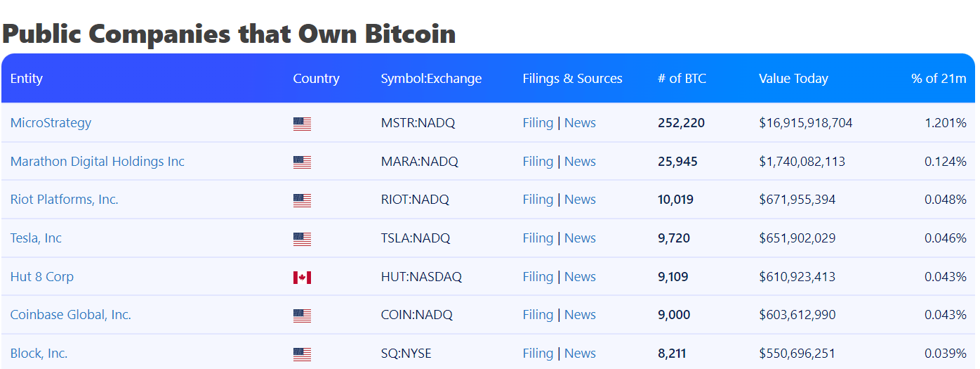Image resolution: width=980 pixels, height=369 pixels.
Task: Click the US flag in the Marathon Digital row
Action: [x=302, y=162]
